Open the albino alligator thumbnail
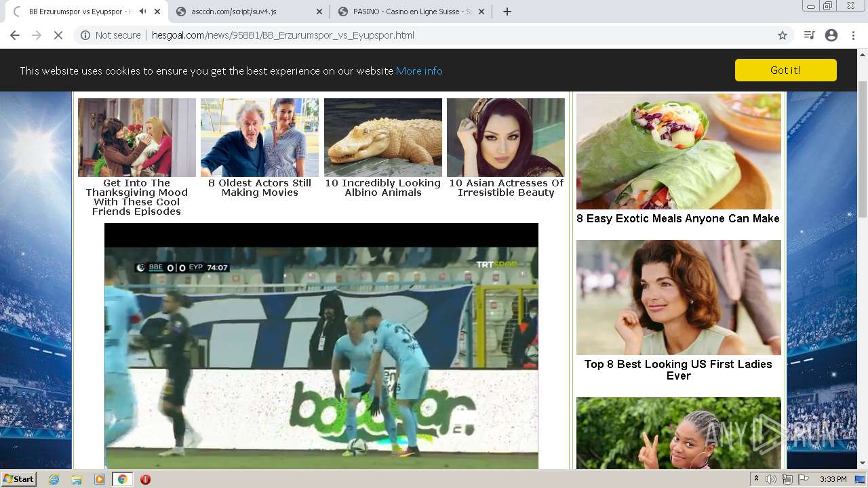Image resolution: width=868 pixels, height=488 pixels. coord(383,138)
